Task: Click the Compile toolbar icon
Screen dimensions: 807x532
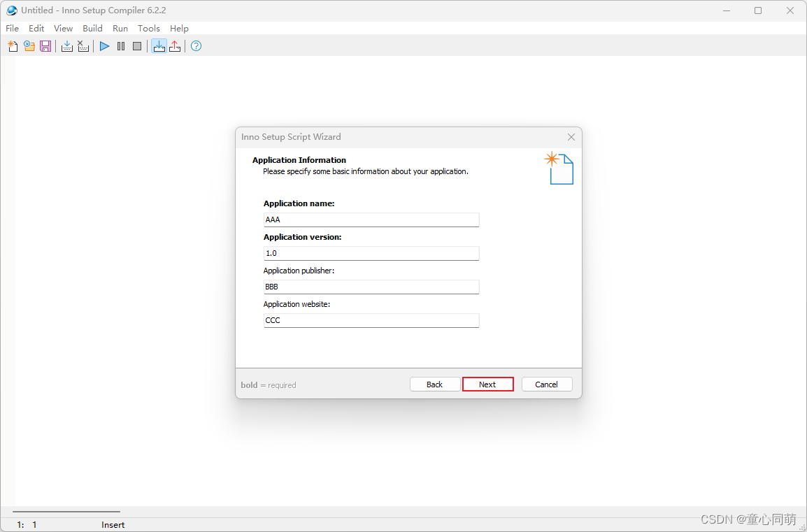Action: click(67, 46)
